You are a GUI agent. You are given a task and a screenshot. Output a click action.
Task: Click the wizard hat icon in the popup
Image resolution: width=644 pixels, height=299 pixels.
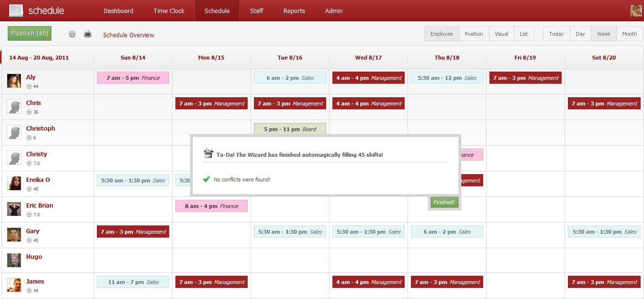[208, 153]
